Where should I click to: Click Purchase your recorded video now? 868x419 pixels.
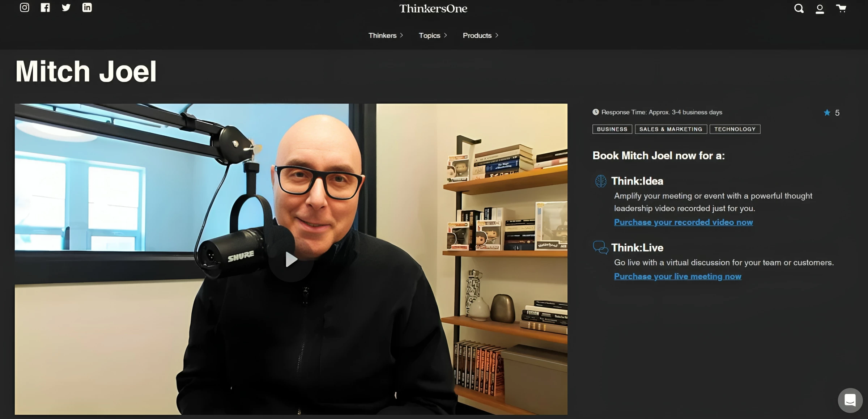[x=684, y=222]
